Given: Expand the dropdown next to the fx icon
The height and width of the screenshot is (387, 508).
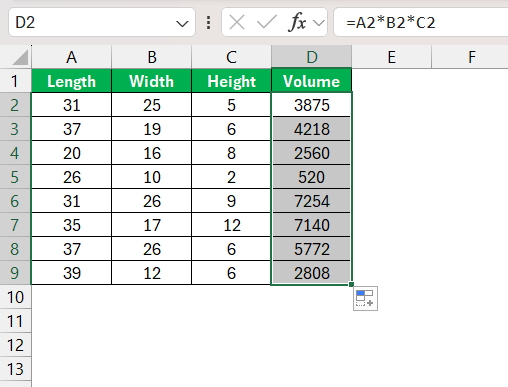Looking at the screenshot, I should (x=319, y=23).
